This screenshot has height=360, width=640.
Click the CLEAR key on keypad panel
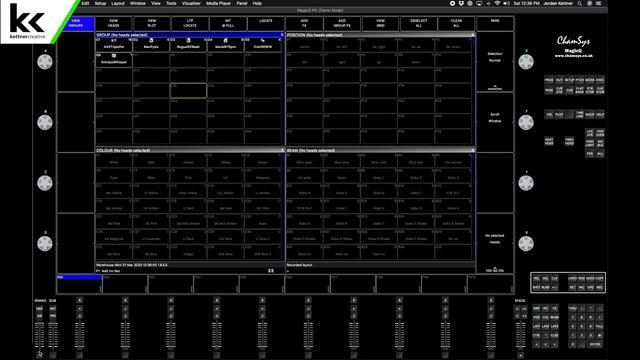click(555, 278)
